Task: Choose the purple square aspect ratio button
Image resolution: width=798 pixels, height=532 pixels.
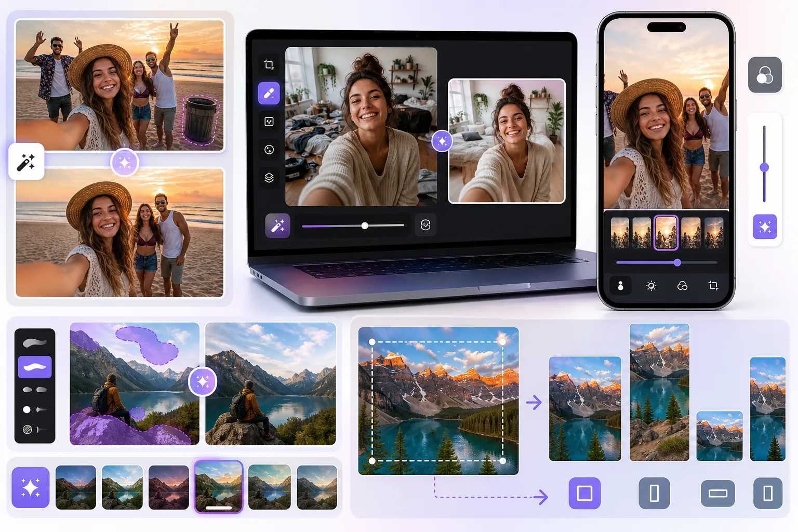Action: (x=584, y=493)
